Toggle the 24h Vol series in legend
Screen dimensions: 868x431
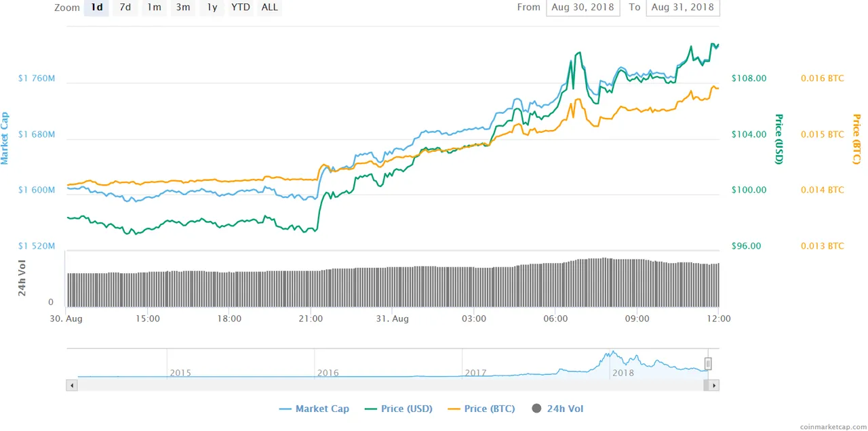pyautogui.click(x=557, y=409)
